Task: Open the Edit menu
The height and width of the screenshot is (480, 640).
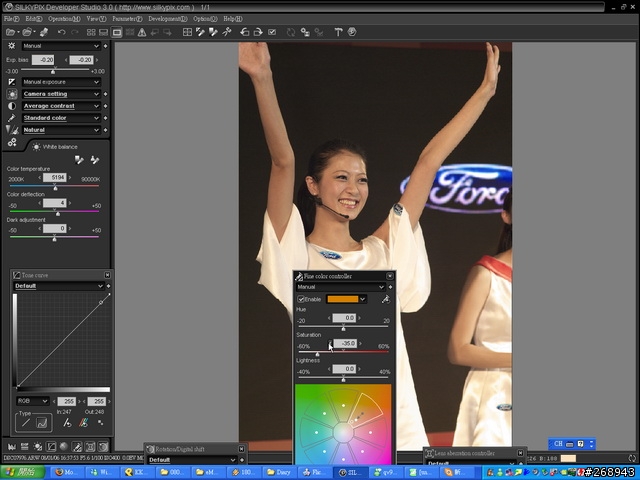Action: coord(33,19)
